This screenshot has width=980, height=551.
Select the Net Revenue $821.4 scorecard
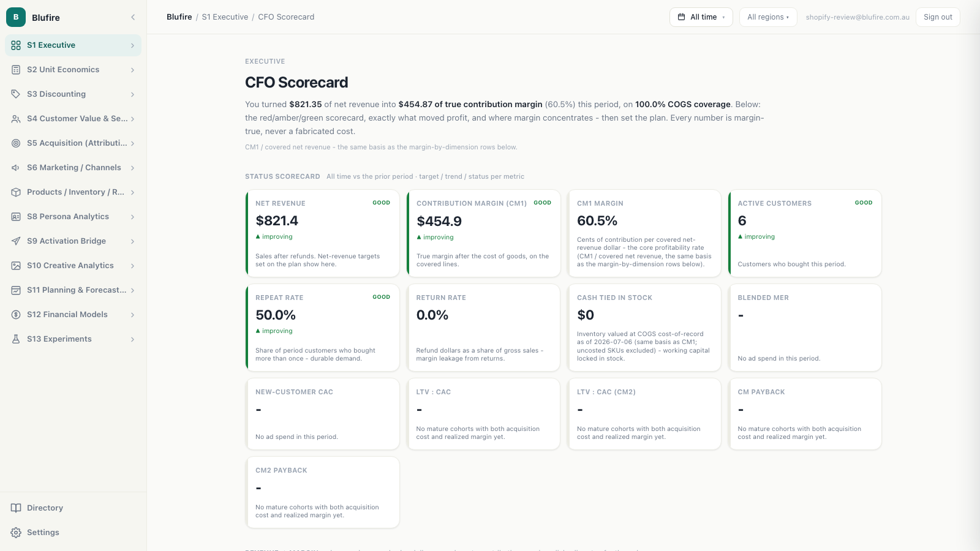point(323,233)
